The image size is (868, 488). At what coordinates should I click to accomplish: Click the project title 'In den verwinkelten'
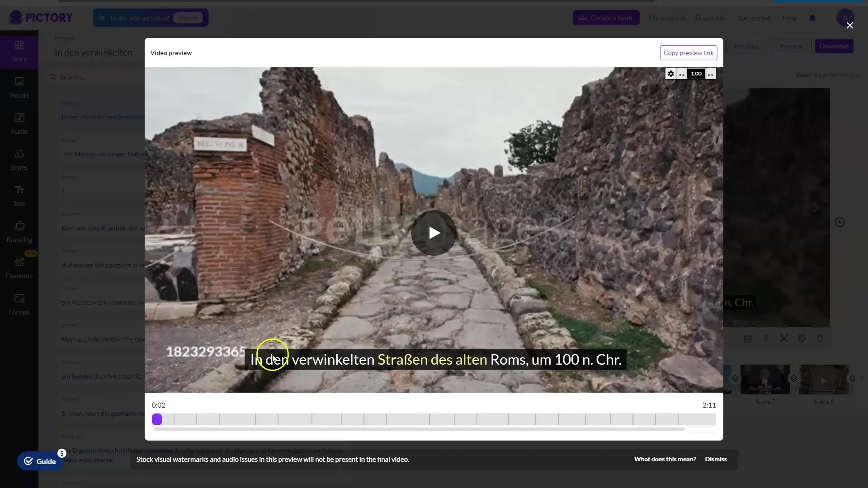pos(94,52)
